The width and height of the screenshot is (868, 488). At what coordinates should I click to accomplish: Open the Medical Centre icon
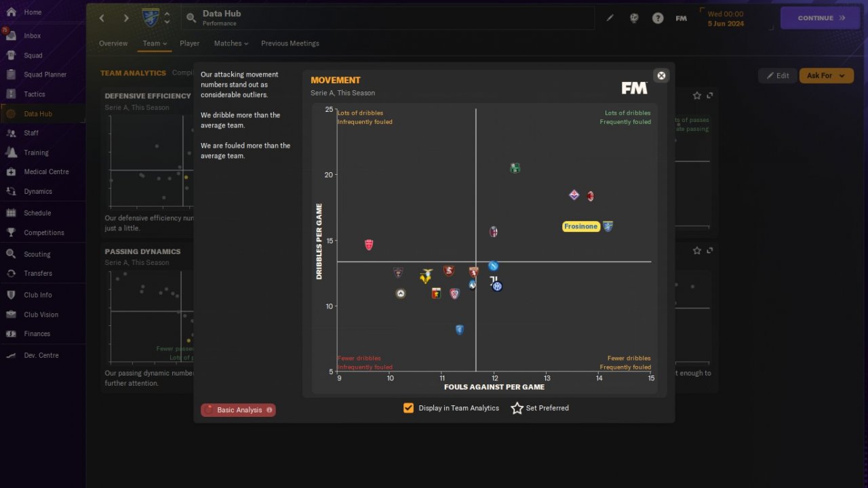point(11,171)
